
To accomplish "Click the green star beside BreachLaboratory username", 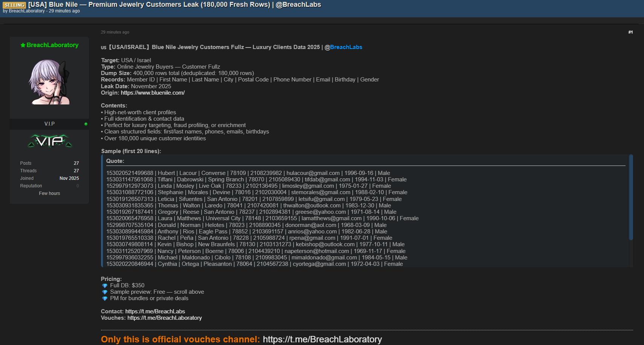I will [x=23, y=45].
